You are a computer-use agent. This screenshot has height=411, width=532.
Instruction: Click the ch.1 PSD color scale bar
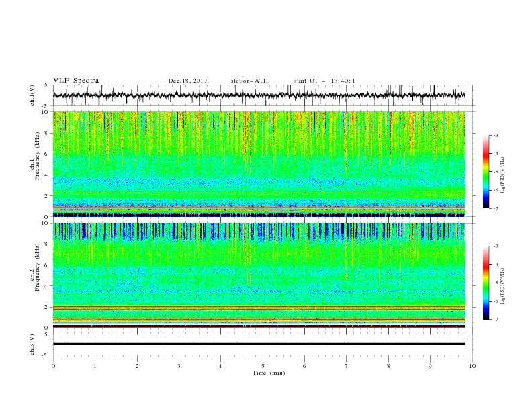tap(486, 172)
